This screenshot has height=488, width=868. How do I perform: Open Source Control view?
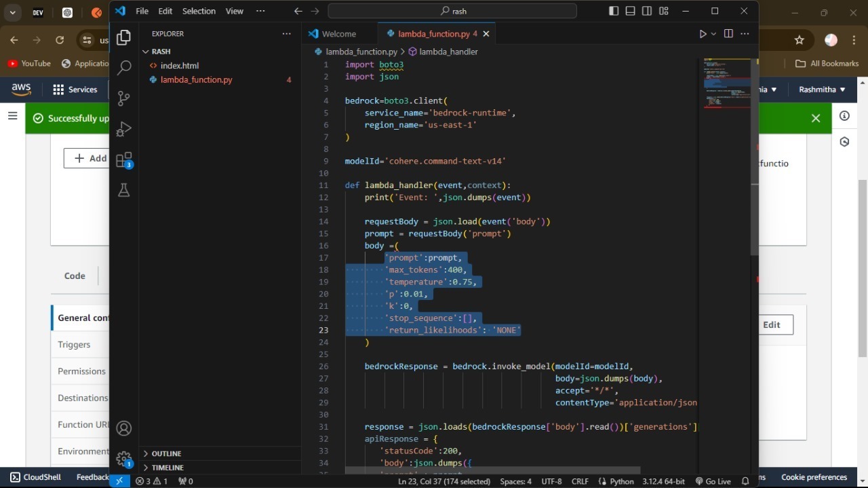point(123,98)
